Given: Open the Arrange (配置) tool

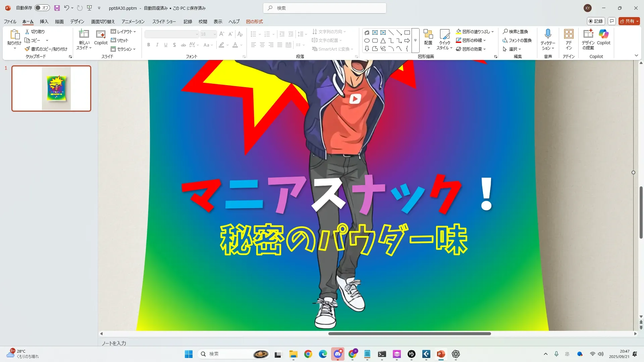Looking at the screenshot, I should click(x=428, y=37).
